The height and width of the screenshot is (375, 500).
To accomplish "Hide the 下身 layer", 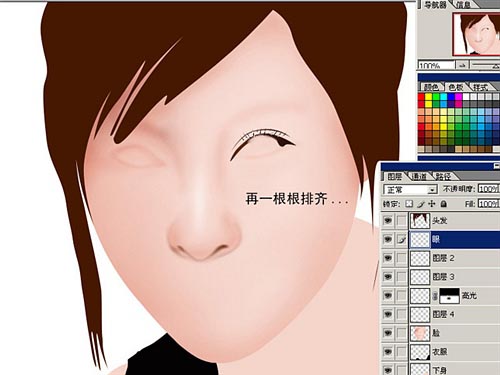I will pos(388,369).
